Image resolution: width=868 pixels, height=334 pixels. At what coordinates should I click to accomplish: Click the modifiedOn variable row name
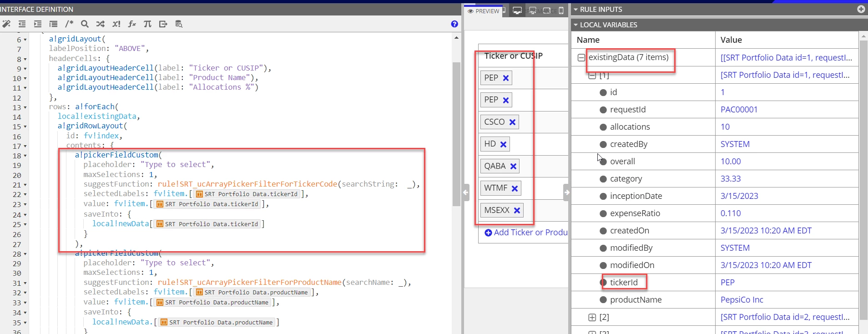click(632, 265)
